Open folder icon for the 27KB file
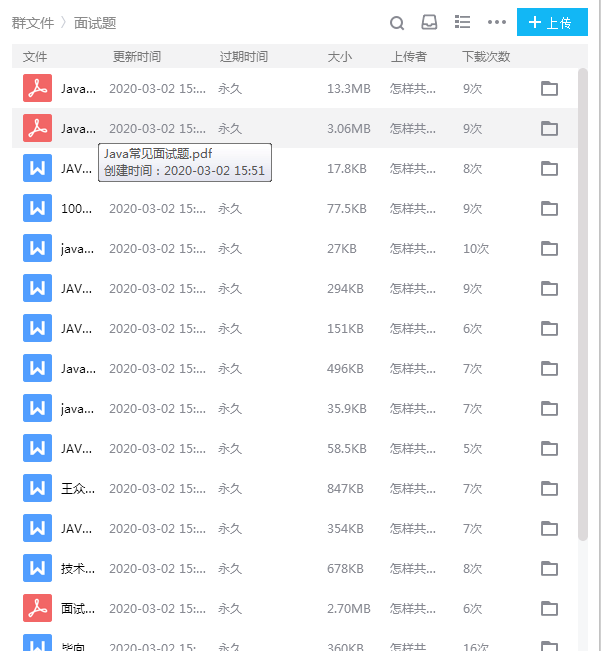Screen dimensions: 601x651 [x=549, y=248]
